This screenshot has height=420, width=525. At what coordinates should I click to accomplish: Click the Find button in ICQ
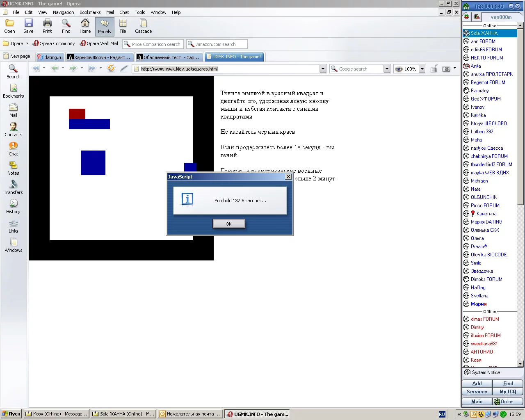click(x=508, y=383)
